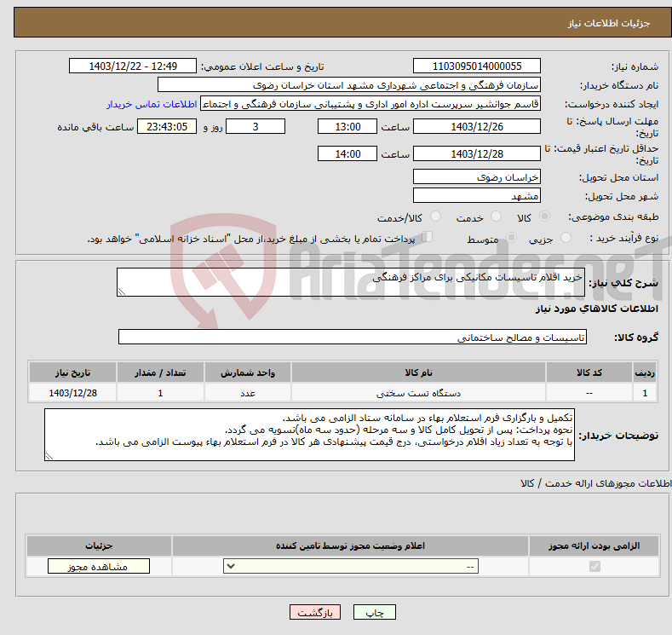Click the ردیف column header

(x=645, y=372)
